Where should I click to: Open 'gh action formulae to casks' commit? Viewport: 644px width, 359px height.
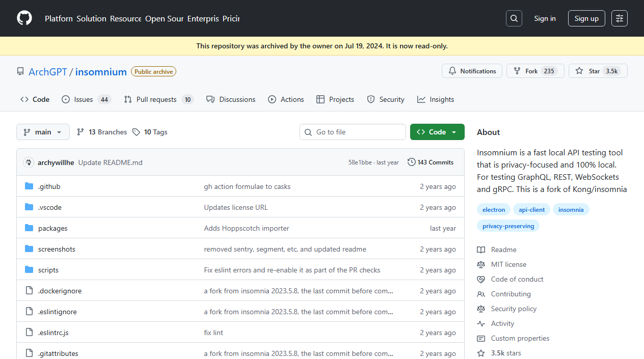[x=247, y=186]
